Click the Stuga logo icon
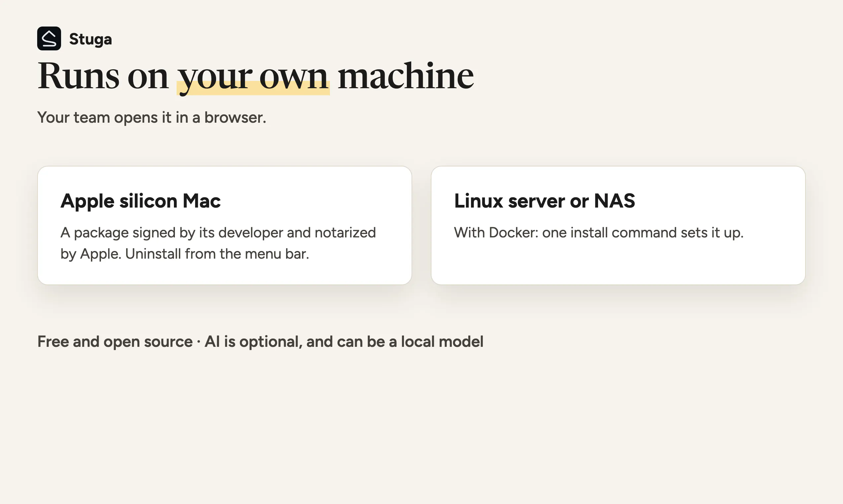The image size is (843, 504). click(49, 38)
